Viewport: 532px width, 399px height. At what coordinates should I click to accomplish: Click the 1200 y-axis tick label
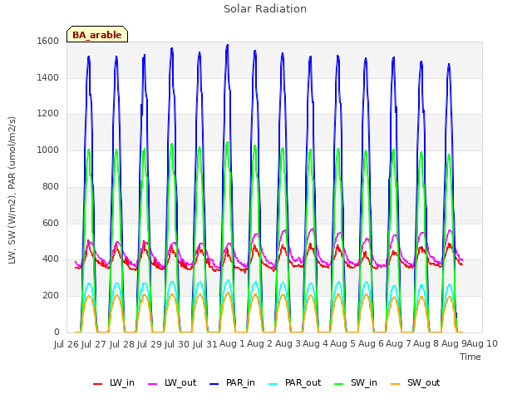pyautogui.click(x=48, y=114)
